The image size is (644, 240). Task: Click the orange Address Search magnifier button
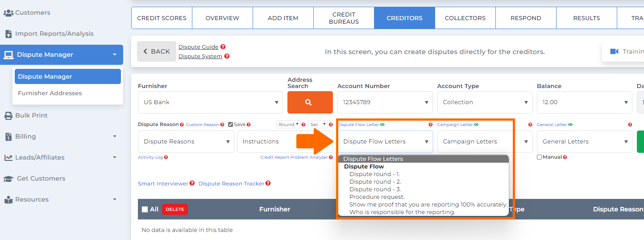click(310, 102)
